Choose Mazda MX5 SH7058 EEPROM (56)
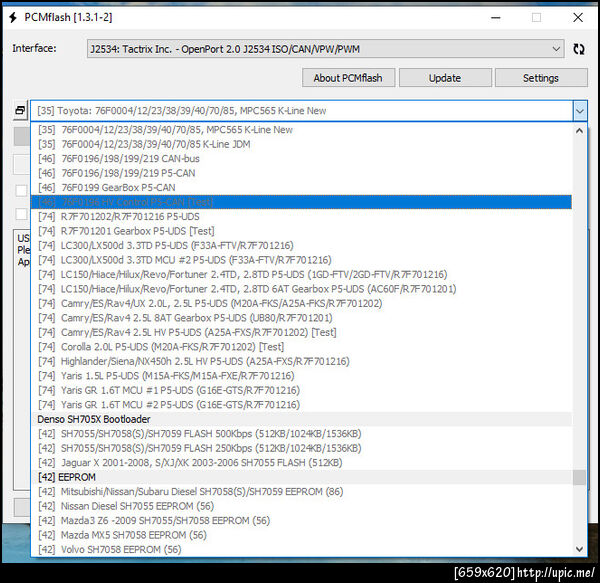Image resolution: width=600 pixels, height=583 pixels. [301, 535]
